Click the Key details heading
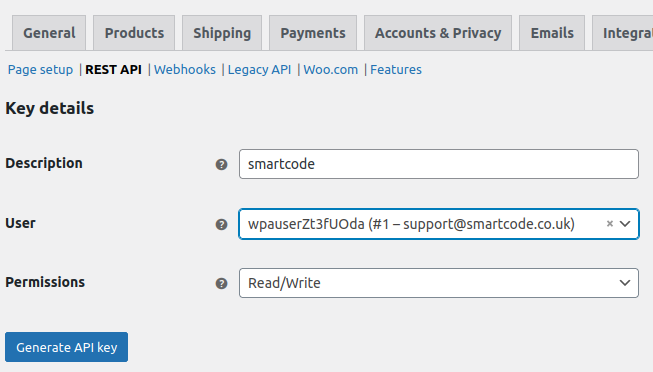653x372 pixels. (x=50, y=108)
